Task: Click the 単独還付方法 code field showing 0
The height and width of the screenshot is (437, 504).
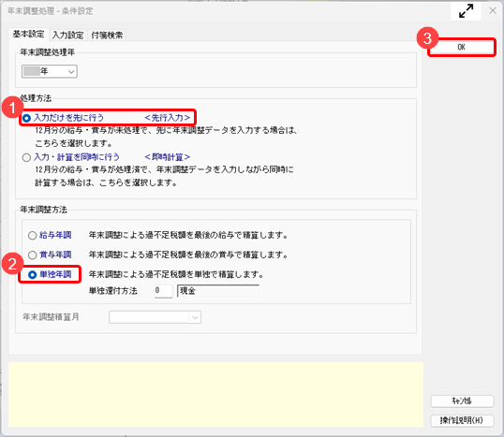Action: 163,291
